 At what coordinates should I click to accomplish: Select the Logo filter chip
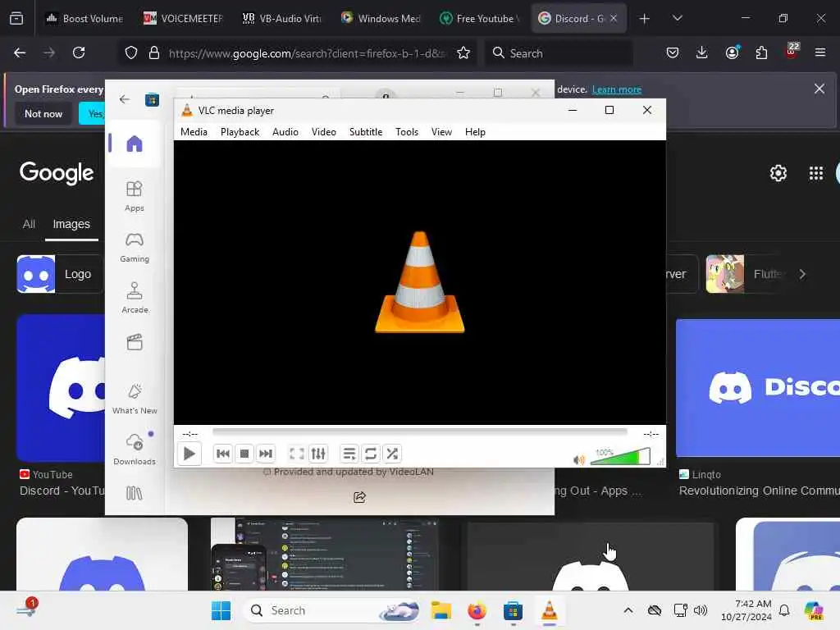59,274
